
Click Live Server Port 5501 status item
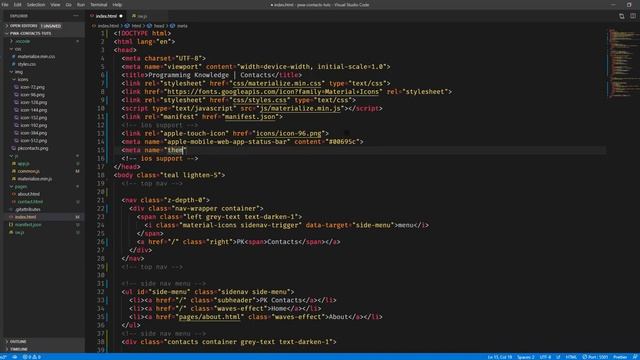[596, 357]
